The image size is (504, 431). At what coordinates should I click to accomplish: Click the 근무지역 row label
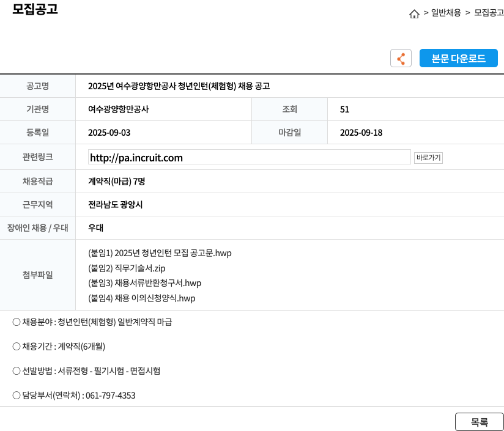click(37, 205)
